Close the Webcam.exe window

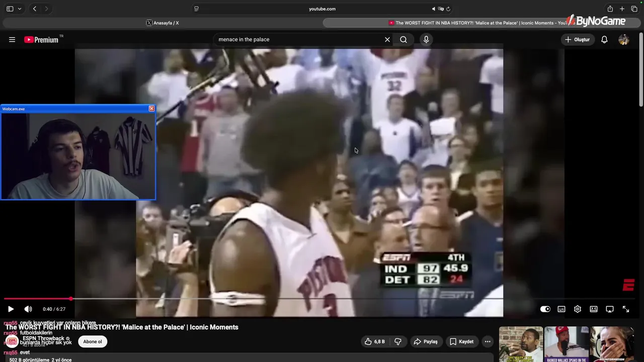point(151,109)
